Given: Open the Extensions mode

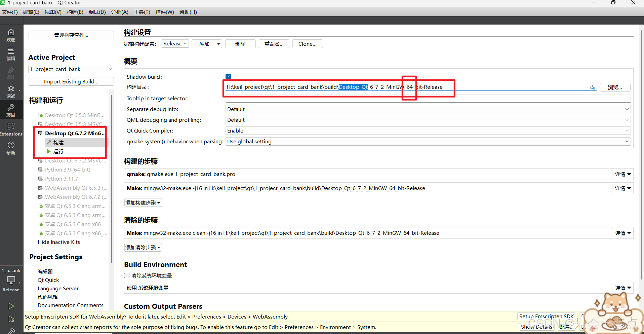Looking at the screenshot, I should (x=11, y=129).
